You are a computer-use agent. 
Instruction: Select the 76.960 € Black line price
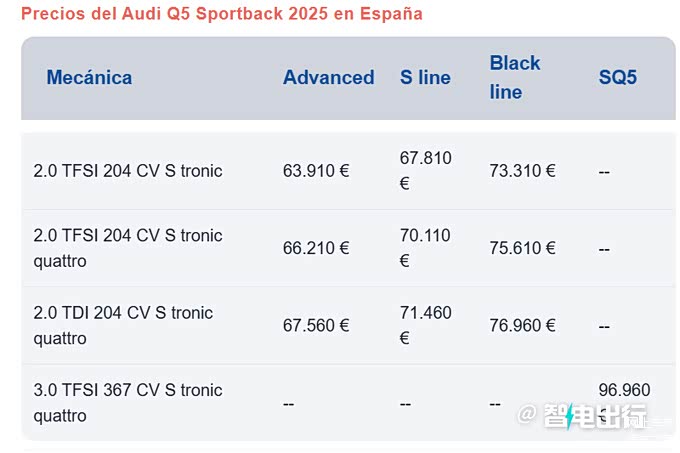click(x=522, y=325)
